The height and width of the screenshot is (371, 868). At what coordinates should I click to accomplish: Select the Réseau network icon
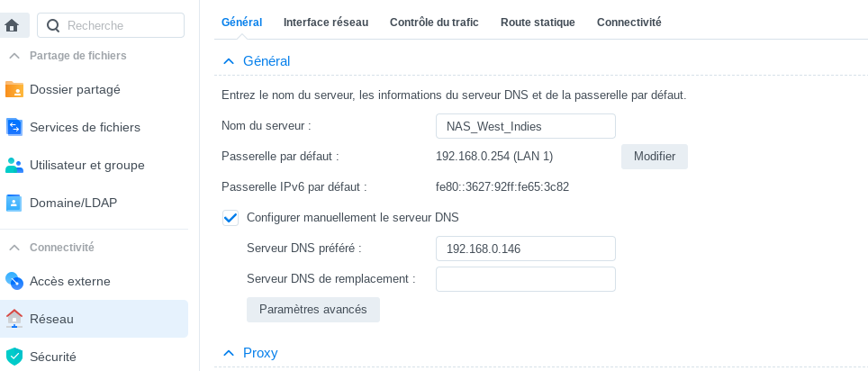click(14, 319)
